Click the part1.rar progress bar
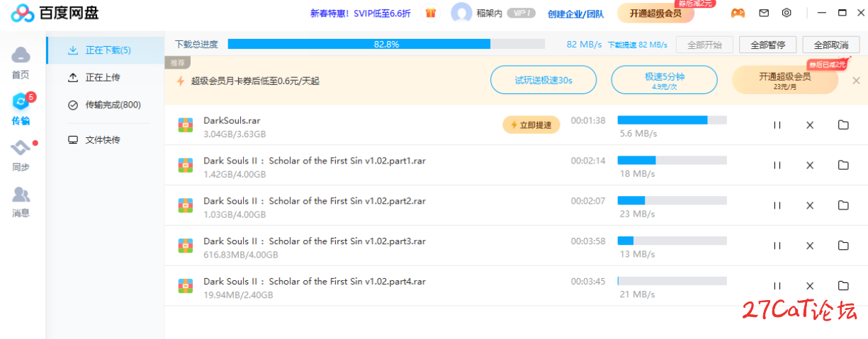Screen dimensions: 868x339 click(x=672, y=160)
